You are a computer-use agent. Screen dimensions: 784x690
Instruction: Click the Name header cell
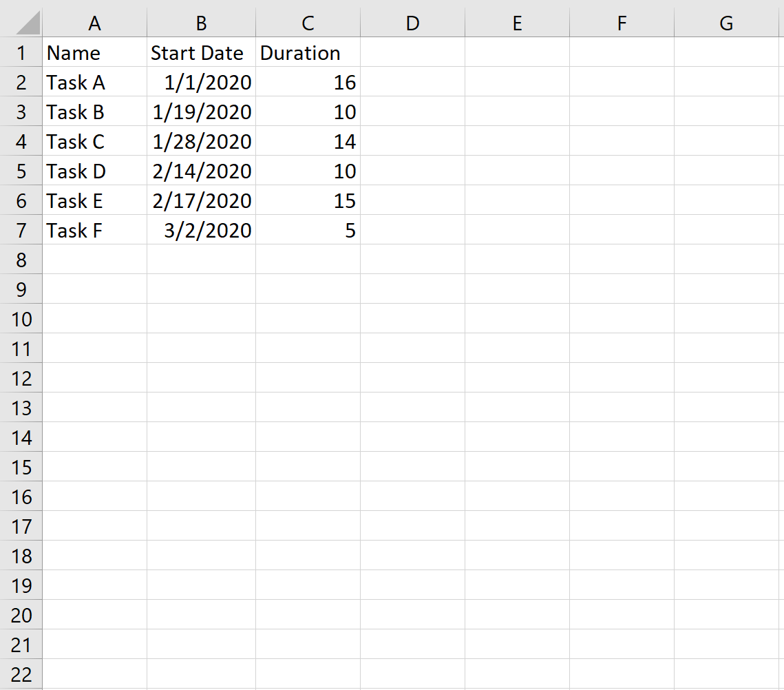click(x=94, y=52)
